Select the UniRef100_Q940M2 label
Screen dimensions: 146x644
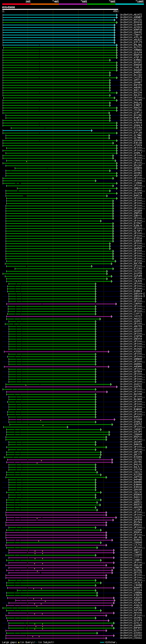(x=131, y=32)
